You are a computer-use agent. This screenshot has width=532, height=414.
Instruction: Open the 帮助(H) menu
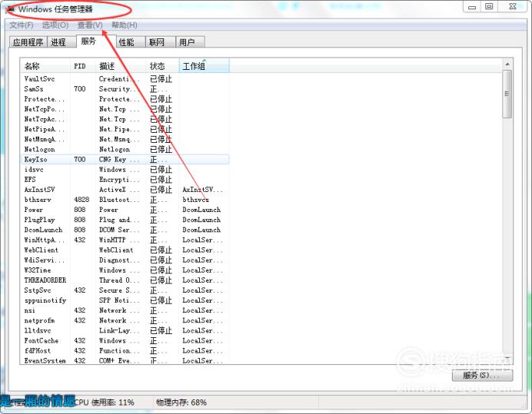pos(125,25)
